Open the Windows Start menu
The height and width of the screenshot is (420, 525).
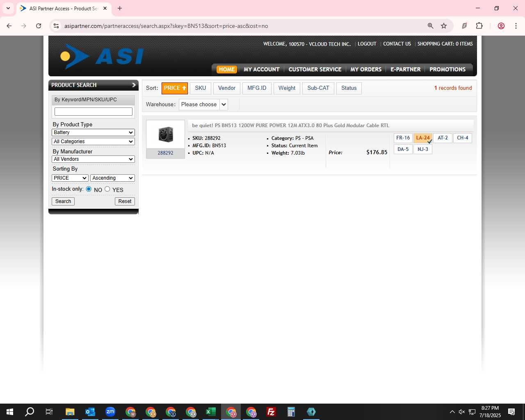tap(10, 412)
